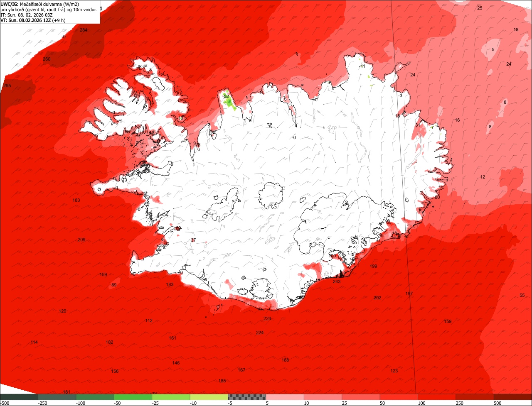Click the 146 flux value

pyautogui.click(x=176, y=363)
